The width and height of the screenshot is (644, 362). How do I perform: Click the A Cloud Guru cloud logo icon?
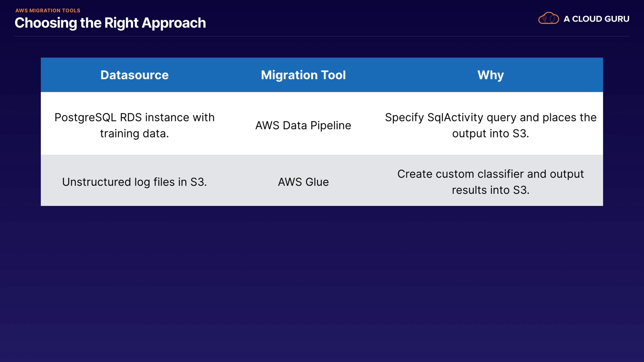coord(548,18)
